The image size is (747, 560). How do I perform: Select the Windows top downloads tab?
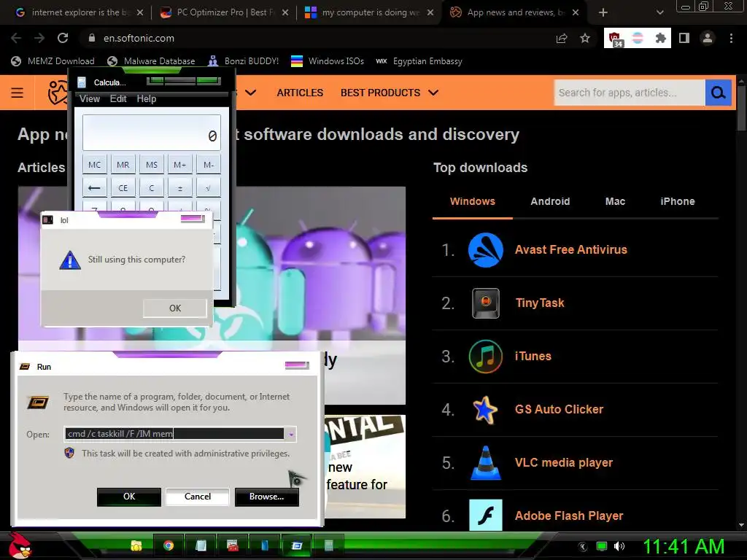coord(472,201)
